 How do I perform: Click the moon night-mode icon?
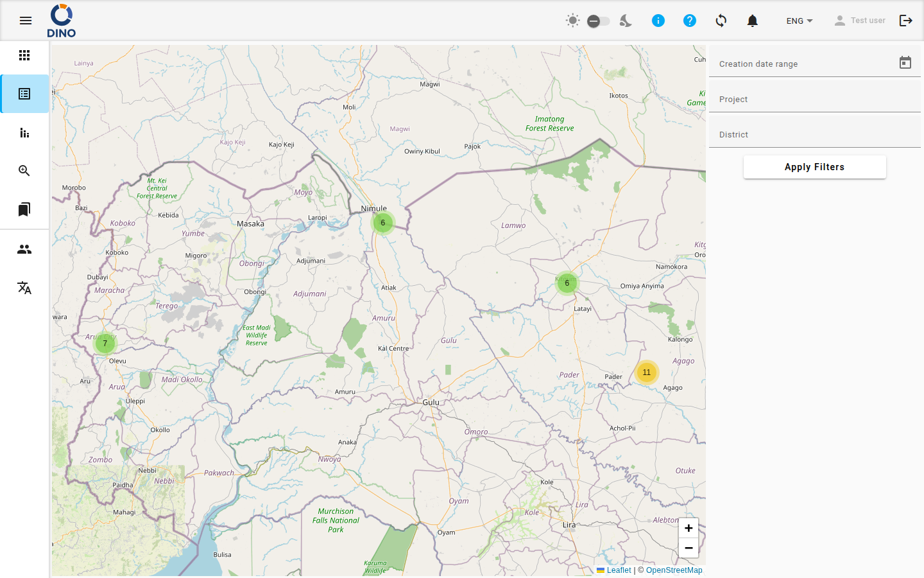pyautogui.click(x=626, y=21)
